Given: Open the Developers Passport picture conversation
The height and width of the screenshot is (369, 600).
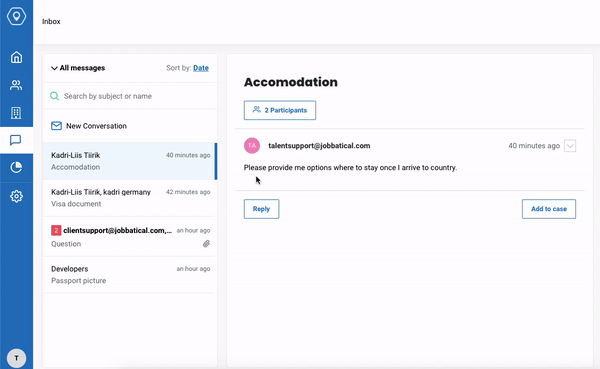Looking at the screenshot, I should (130, 275).
